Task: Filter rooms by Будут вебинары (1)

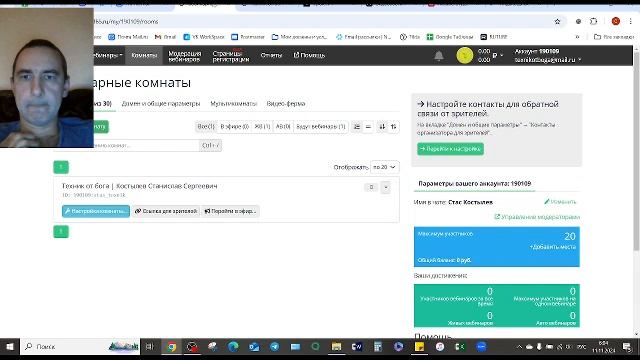Action: pyautogui.click(x=321, y=127)
